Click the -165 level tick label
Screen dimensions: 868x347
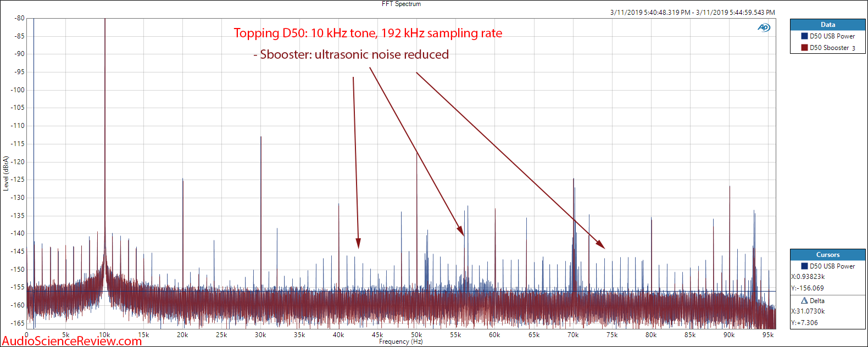tap(18, 323)
